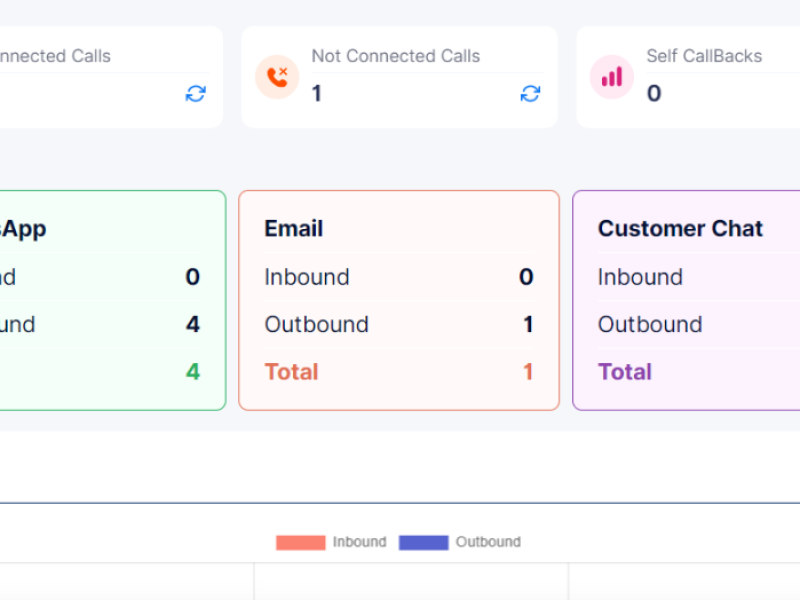Click the Outbound legend label
The image size is (800, 600).
[488, 542]
